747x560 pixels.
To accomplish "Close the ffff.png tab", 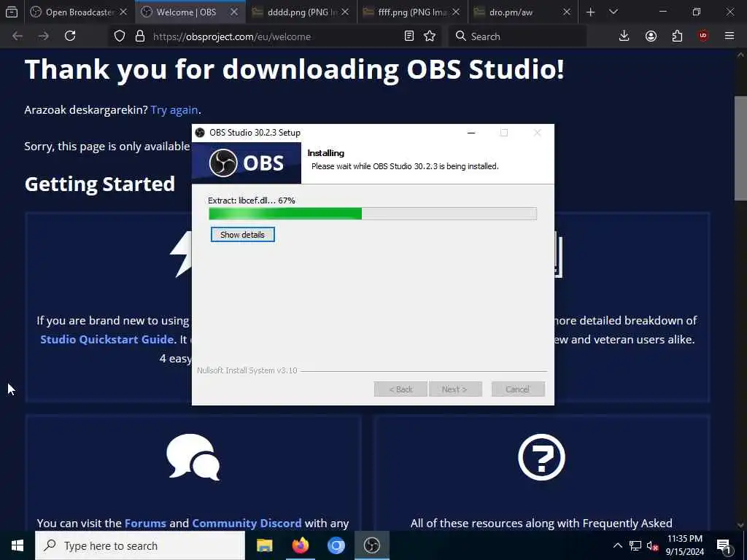I will (456, 12).
